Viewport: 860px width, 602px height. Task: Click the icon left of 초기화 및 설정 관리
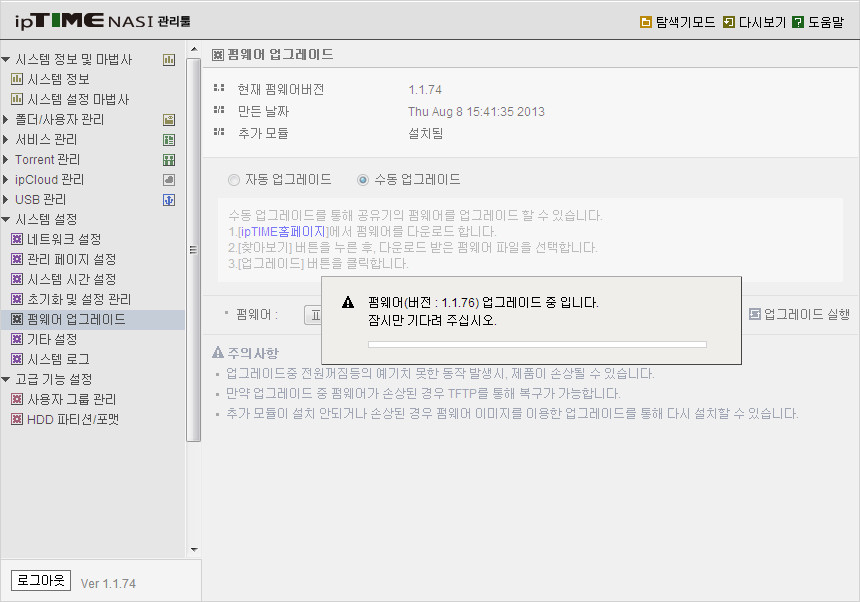17,299
